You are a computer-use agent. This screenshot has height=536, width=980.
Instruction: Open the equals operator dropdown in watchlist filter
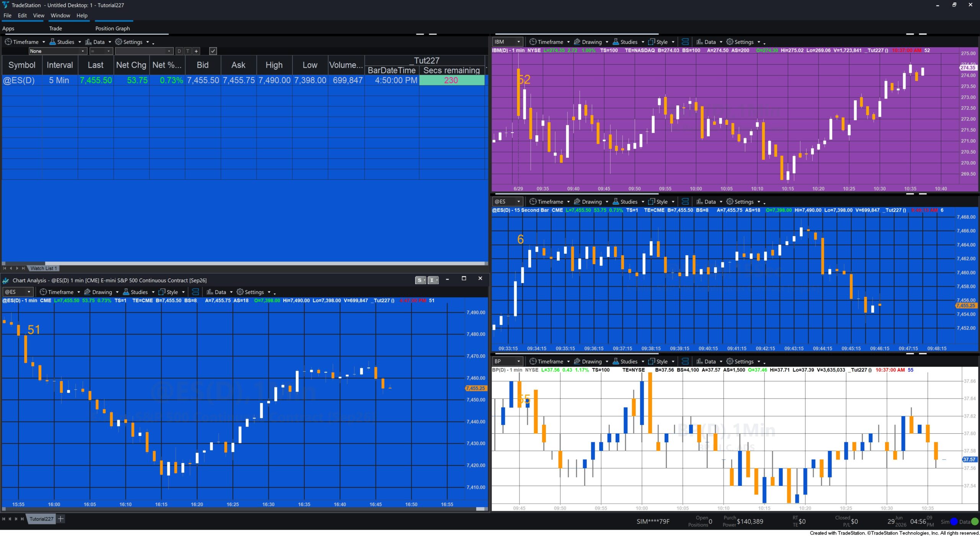101,51
